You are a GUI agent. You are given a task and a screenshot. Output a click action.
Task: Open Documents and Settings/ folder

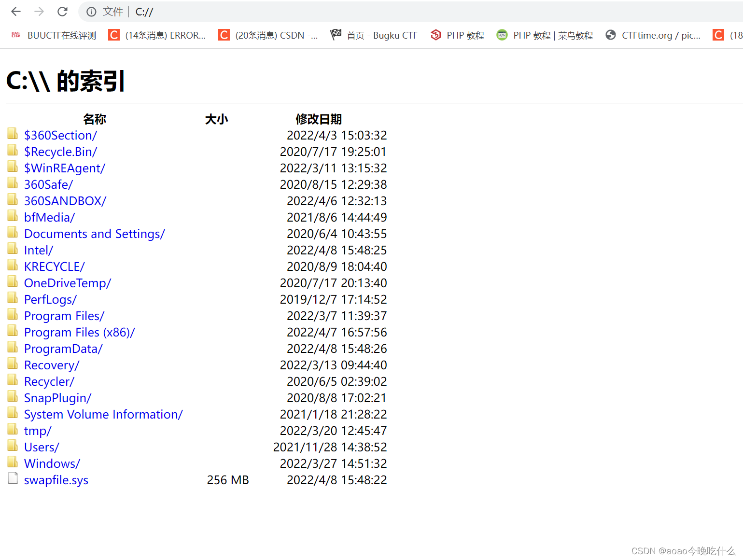click(x=95, y=234)
